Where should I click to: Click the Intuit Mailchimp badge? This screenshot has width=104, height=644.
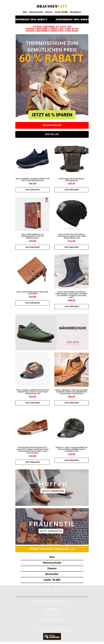click(x=52, y=636)
